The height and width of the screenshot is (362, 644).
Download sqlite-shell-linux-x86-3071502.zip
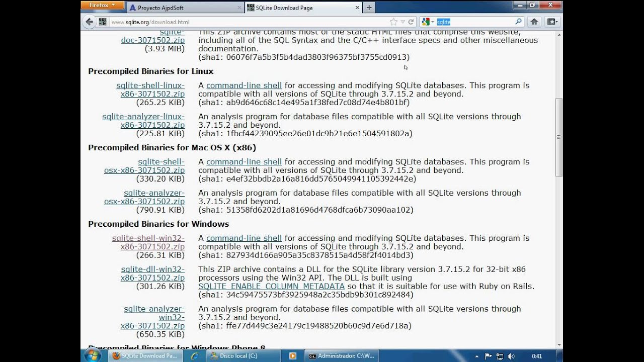[x=150, y=89]
